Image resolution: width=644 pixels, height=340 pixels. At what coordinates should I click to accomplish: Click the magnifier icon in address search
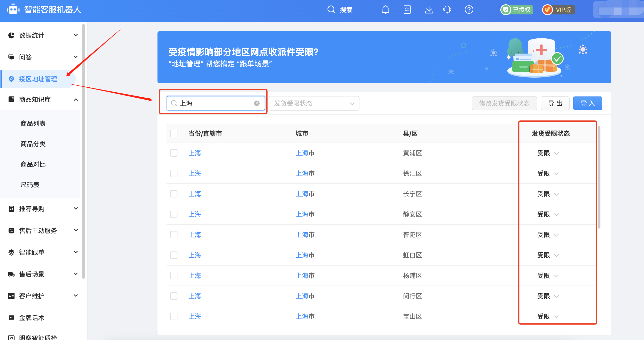click(174, 103)
